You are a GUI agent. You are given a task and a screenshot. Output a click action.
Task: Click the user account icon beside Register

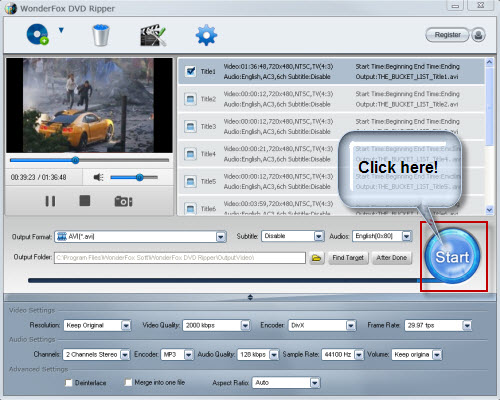(x=478, y=35)
